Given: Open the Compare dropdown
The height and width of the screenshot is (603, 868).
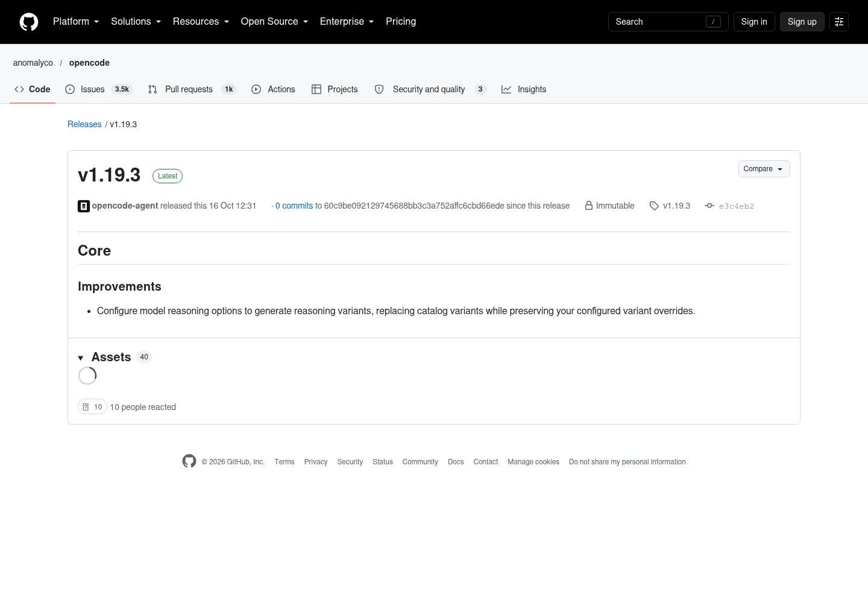Looking at the screenshot, I should point(764,169).
